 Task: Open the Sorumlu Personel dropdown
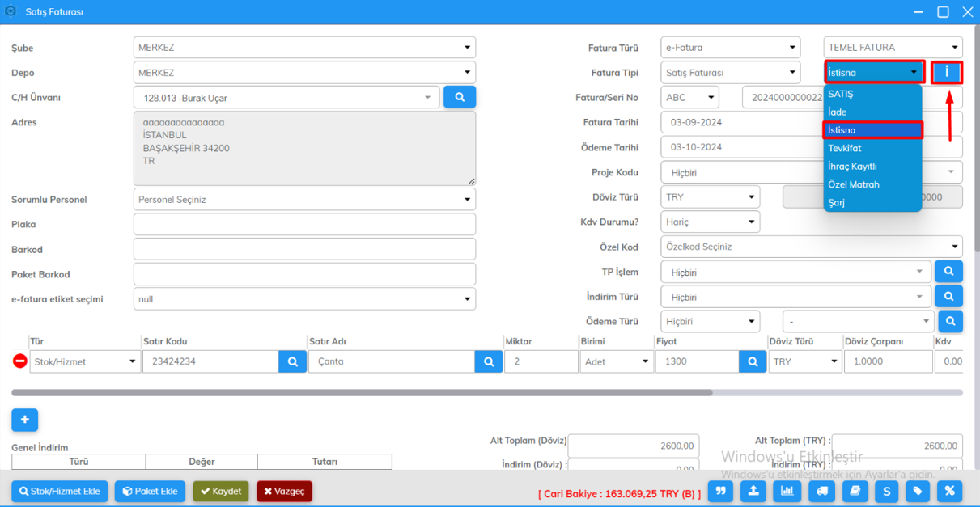pos(304,200)
